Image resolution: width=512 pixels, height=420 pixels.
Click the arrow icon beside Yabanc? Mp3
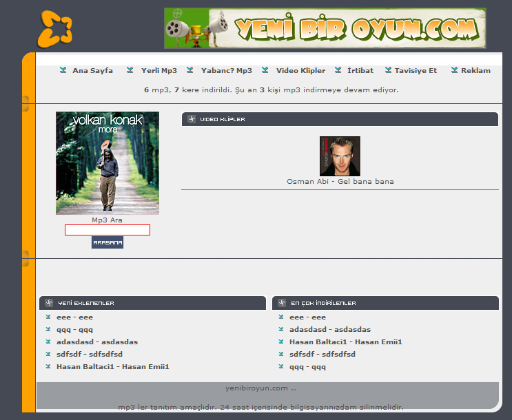point(190,70)
